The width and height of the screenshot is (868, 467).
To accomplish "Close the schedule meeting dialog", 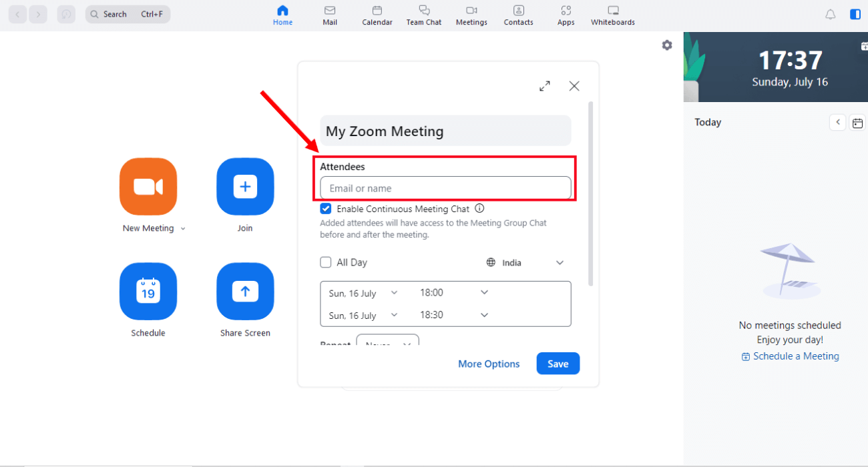I will [x=574, y=86].
